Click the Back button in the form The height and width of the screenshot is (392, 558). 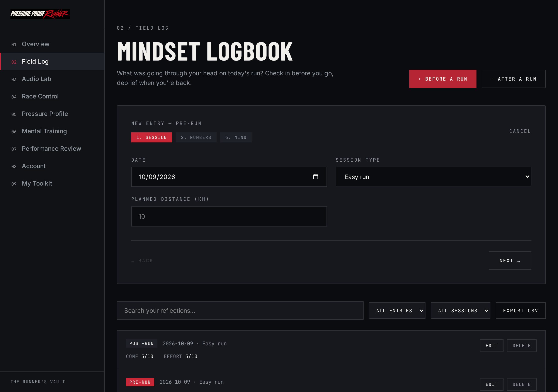[142, 261]
